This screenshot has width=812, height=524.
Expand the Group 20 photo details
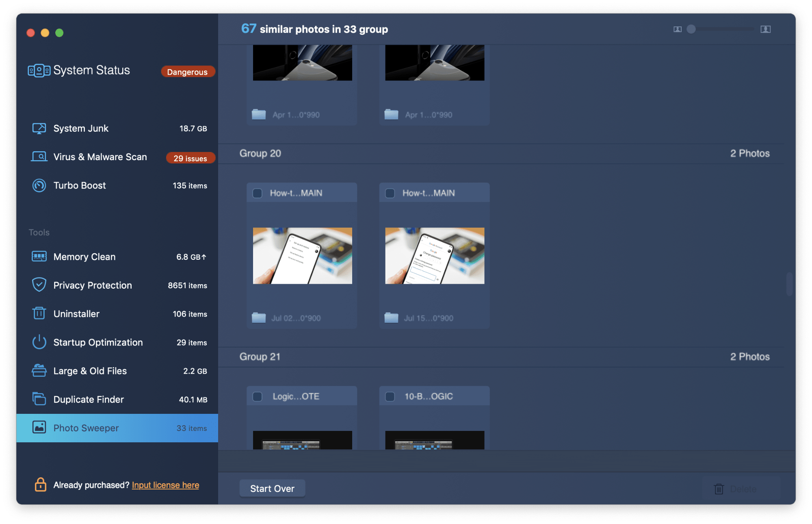pyautogui.click(x=259, y=154)
